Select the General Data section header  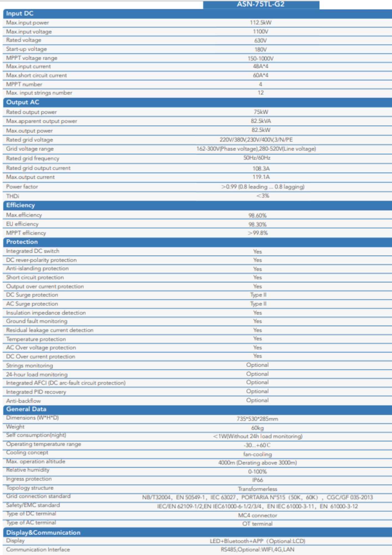pos(26,409)
